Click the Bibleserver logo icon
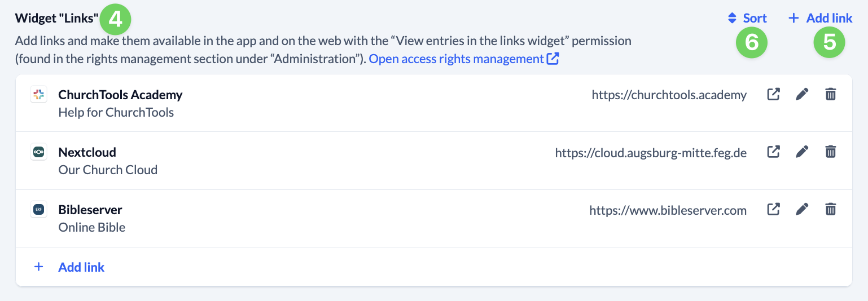This screenshot has width=868, height=301. [x=38, y=210]
